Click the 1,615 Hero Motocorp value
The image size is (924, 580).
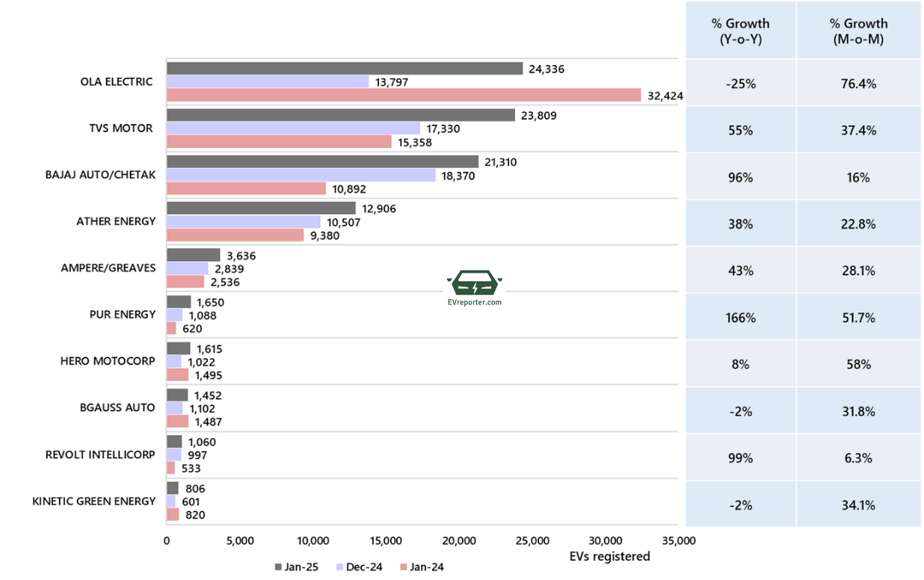209,348
